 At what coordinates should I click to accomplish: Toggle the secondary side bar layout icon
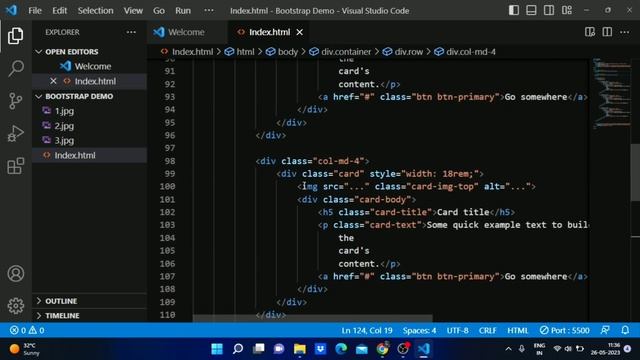pyautogui.click(x=549, y=10)
